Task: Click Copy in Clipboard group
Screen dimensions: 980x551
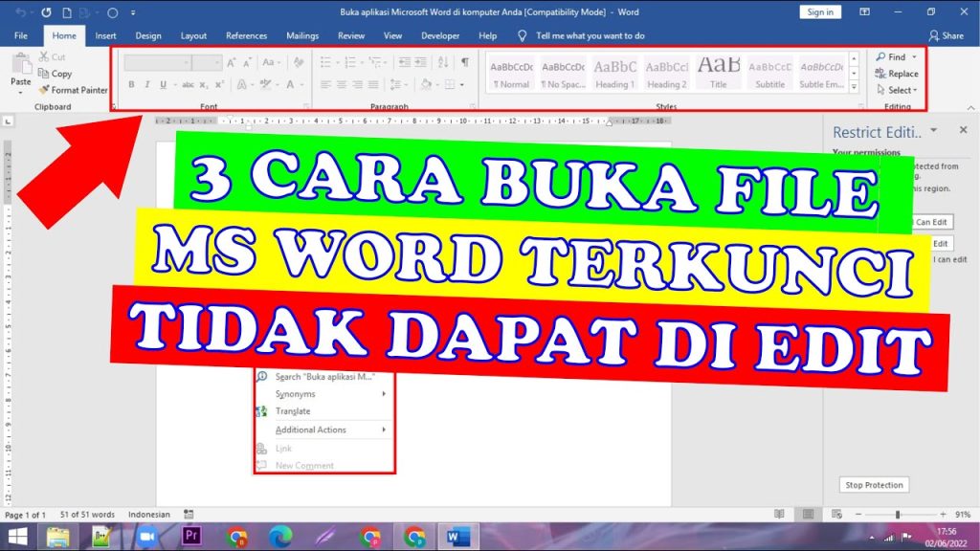Action: 55,74
